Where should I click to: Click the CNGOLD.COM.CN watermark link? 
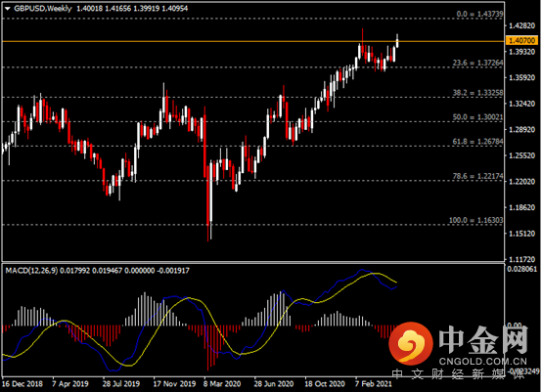pyautogui.click(x=483, y=362)
